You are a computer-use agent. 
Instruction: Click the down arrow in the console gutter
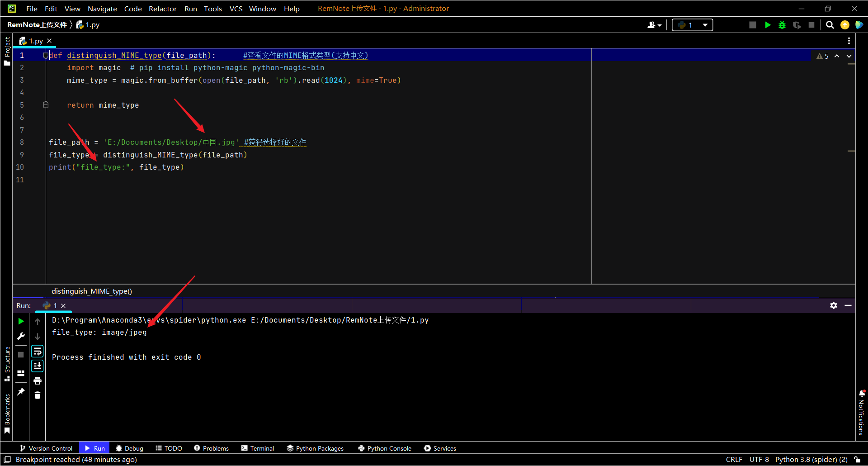tap(38, 336)
